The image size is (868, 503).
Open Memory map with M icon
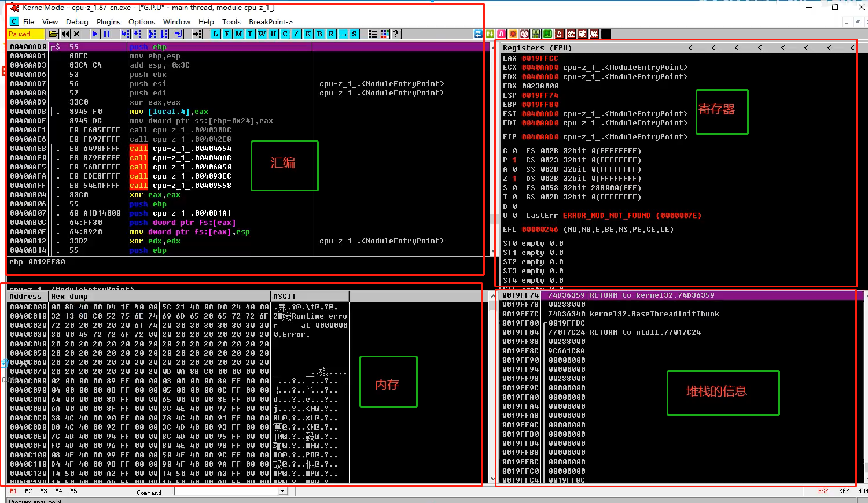pyautogui.click(x=238, y=34)
